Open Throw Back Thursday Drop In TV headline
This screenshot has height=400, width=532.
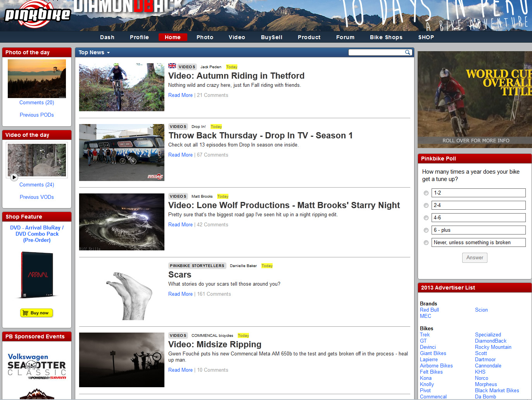click(261, 136)
